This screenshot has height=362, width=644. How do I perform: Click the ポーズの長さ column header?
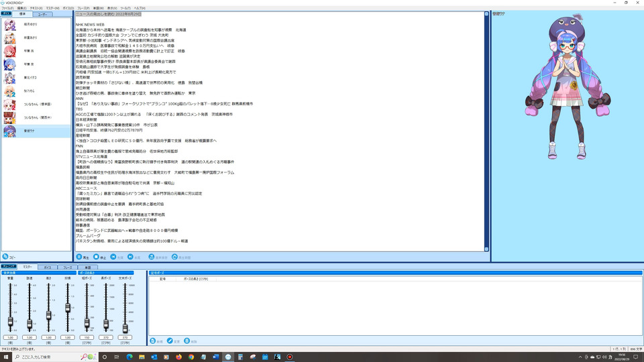tap(196, 279)
